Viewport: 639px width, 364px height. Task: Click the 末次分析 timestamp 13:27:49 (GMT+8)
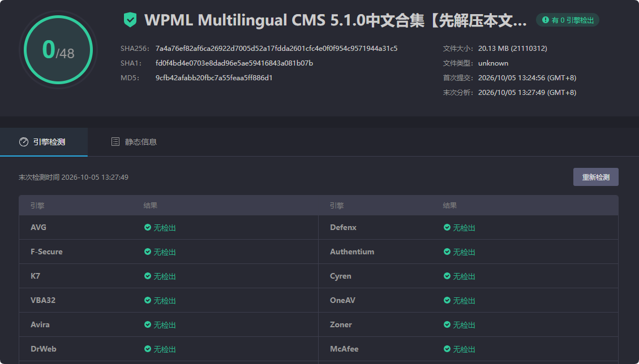[x=527, y=93]
